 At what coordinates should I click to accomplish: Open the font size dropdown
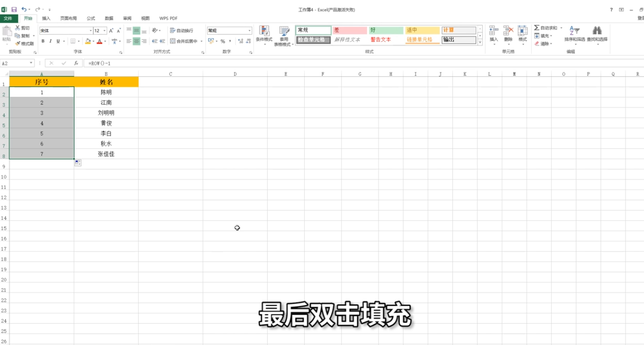point(104,30)
